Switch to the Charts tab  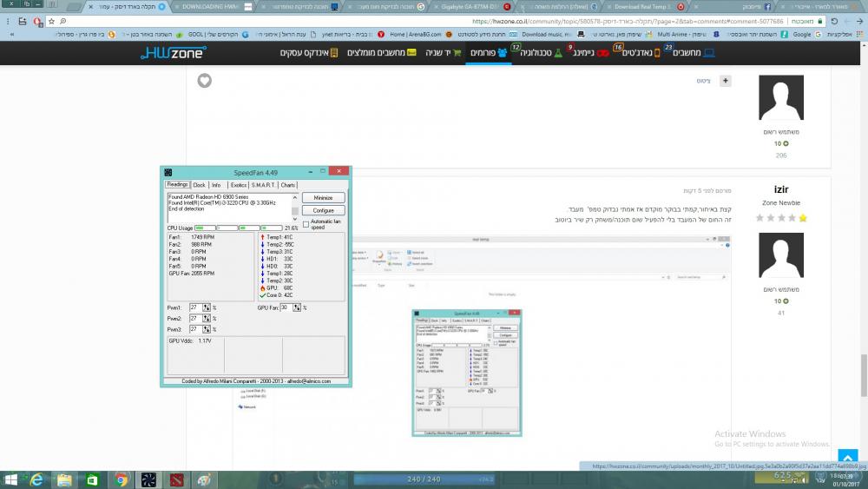click(x=288, y=185)
